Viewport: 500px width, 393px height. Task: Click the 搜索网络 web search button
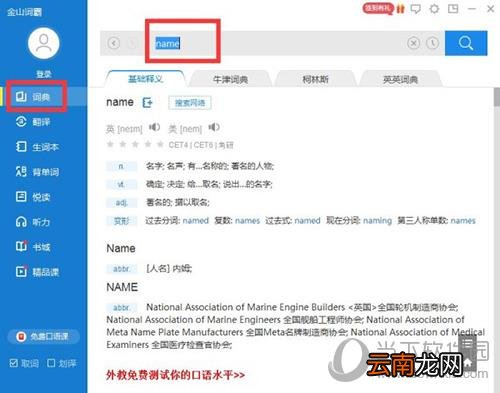(190, 103)
